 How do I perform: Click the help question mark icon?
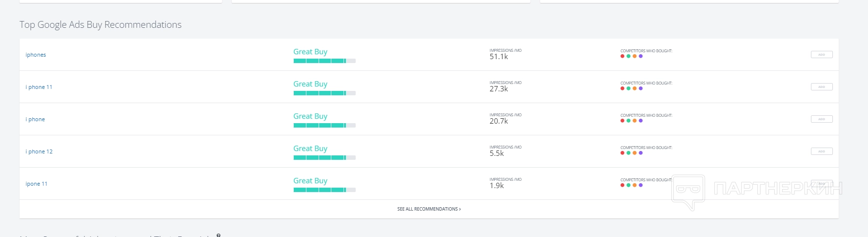click(x=219, y=236)
